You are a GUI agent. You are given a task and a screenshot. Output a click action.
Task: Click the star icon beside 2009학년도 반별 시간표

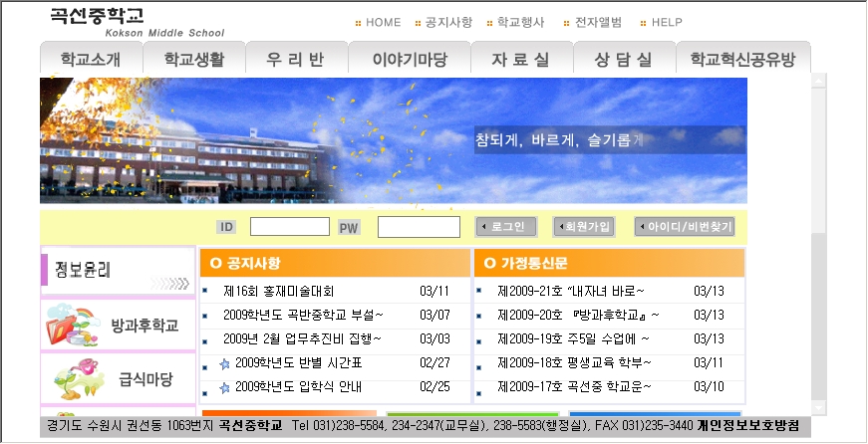pyautogui.click(x=224, y=364)
